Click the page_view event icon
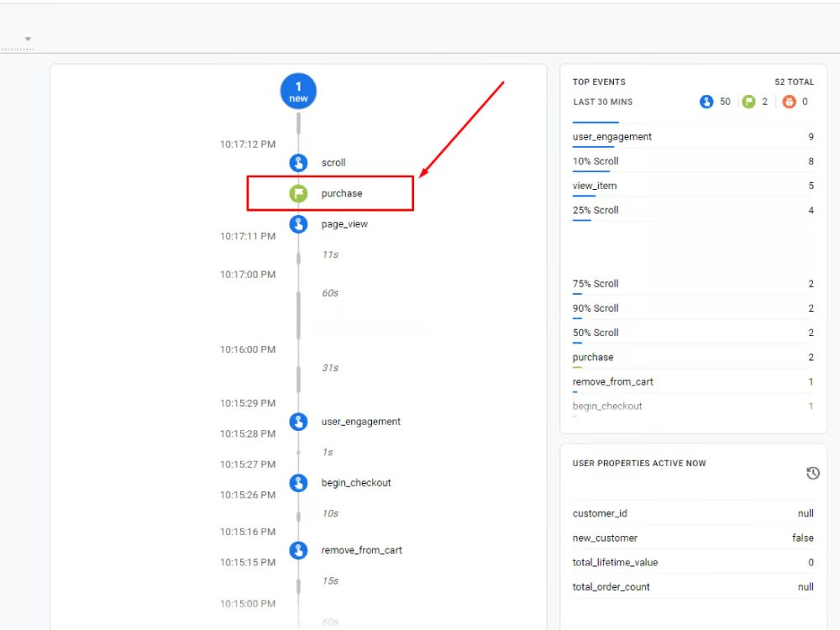Viewport: 840px width, 630px height. [298, 224]
